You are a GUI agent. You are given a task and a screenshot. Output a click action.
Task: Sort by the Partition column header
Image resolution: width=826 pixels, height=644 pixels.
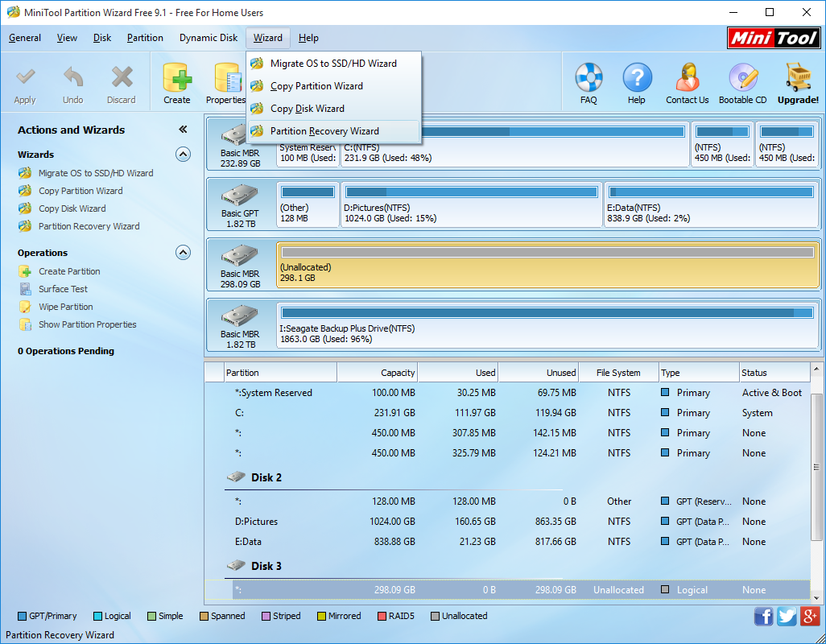[281, 372]
